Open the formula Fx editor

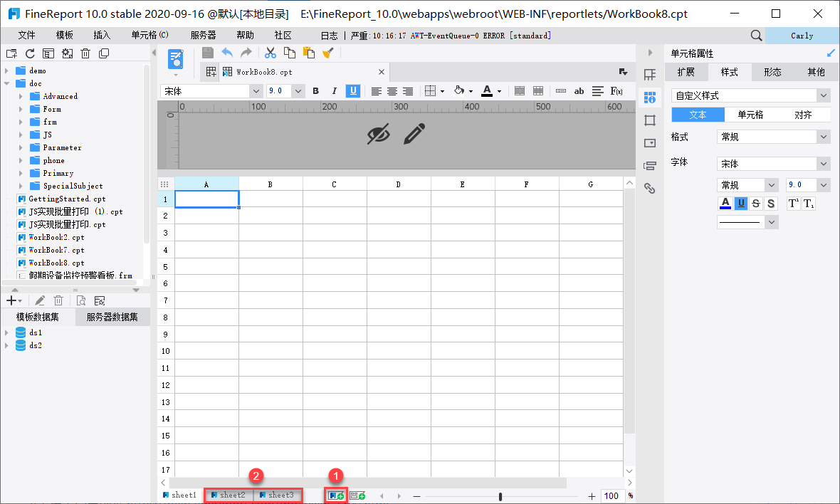pyautogui.click(x=616, y=91)
